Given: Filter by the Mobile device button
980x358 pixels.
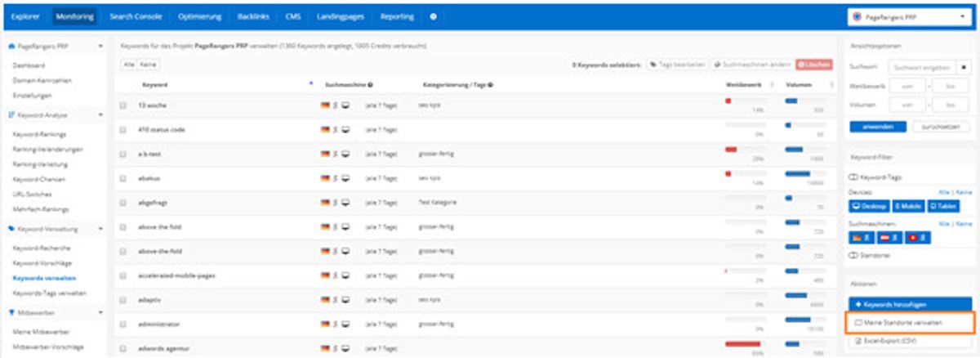Looking at the screenshot, I should coord(907,206).
